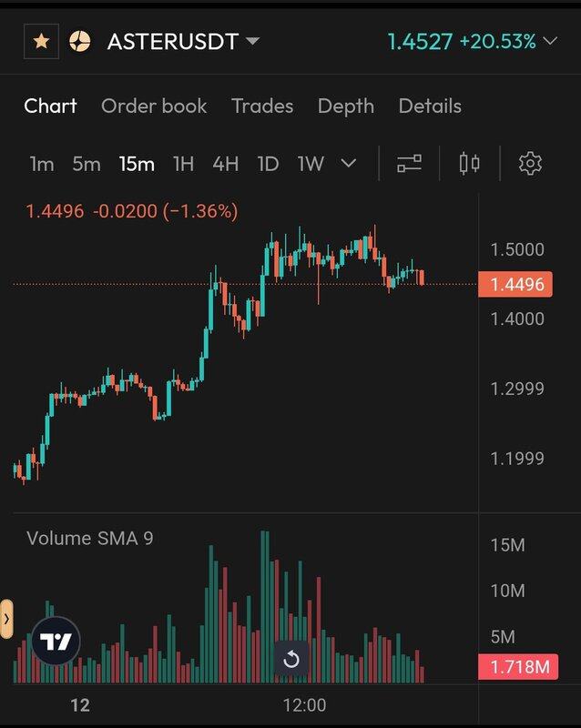This screenshot has width=581, height=728.
Task: Click the ASTER coin logo icon
Action: tap(80, 42)
